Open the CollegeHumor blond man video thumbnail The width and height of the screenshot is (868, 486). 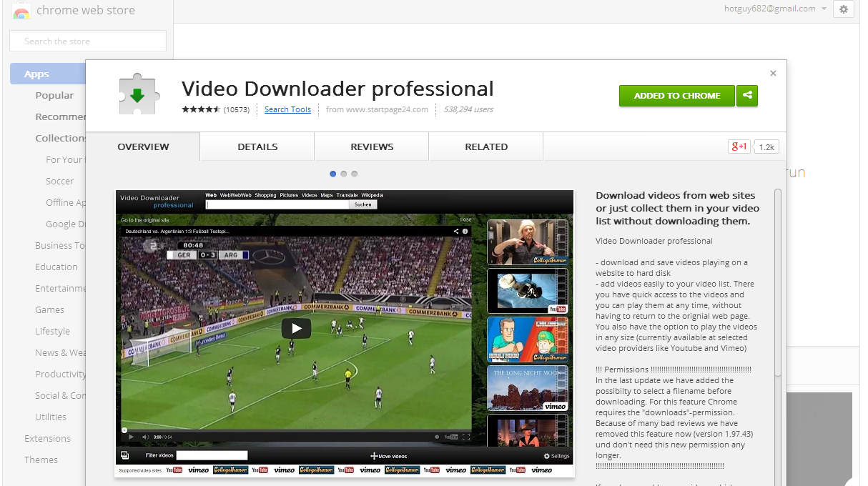point(528,242)
